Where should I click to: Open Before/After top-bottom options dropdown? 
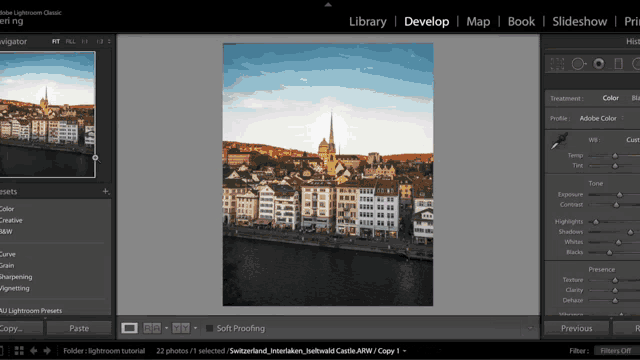click(x=195, y=328)
